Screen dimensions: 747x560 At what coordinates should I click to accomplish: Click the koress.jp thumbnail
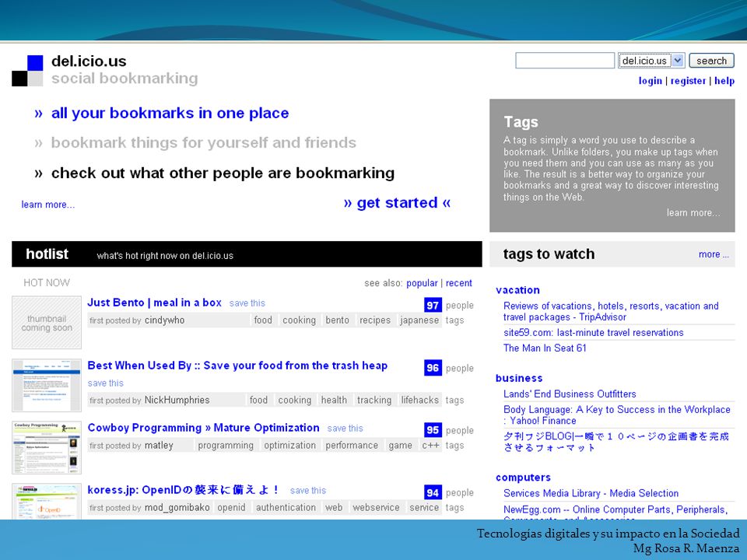tap(47, 502)
